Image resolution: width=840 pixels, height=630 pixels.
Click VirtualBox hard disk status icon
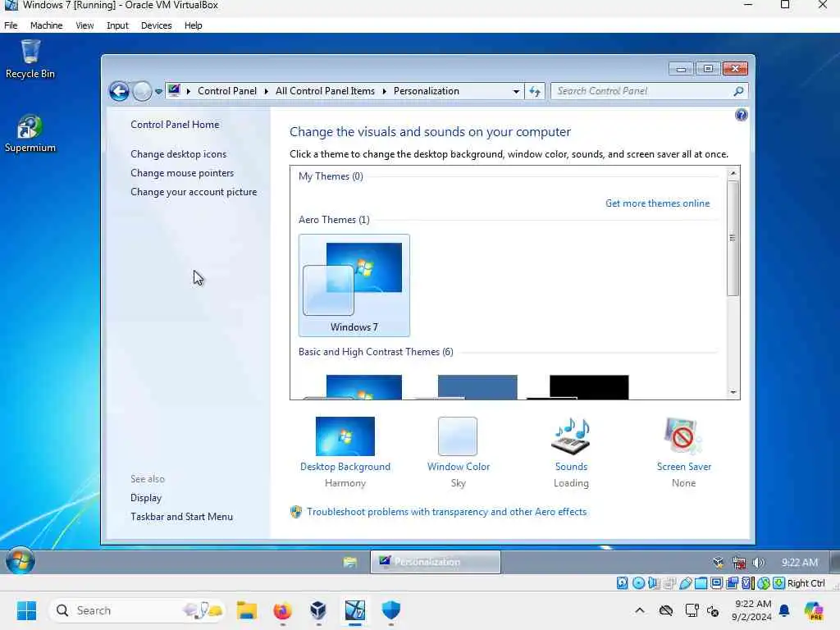click(x=622, y=583)
